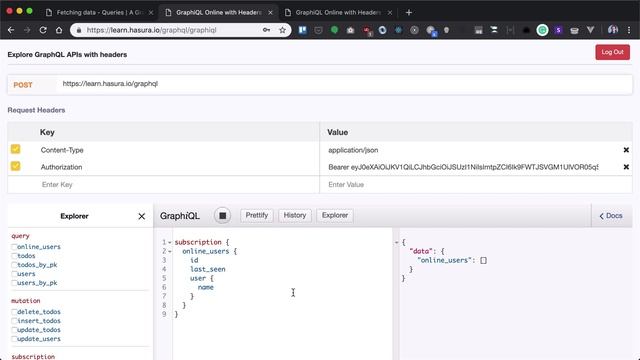640x360 pixels.
Task: Click the browser address bar URL
Action: click(x=151, y=30)
